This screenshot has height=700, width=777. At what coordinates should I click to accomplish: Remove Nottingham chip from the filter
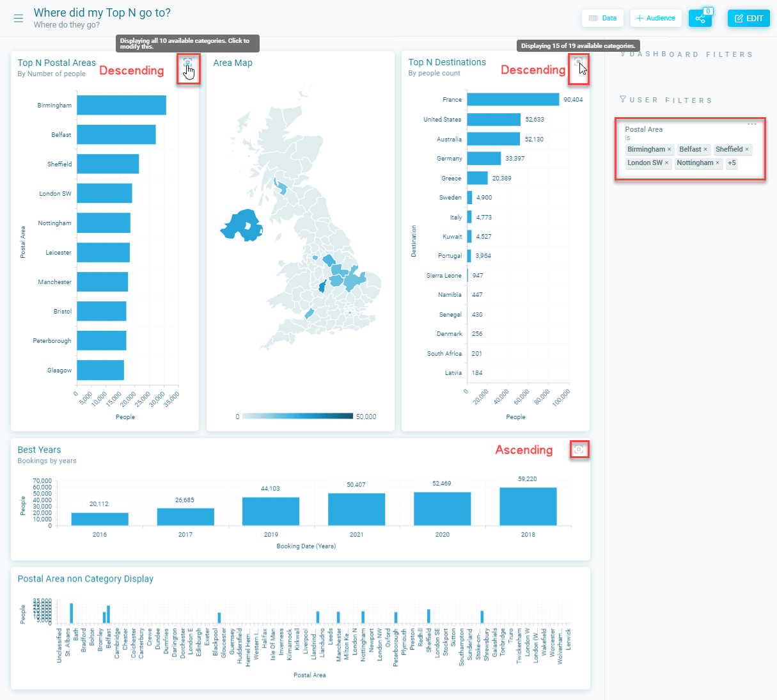tap(718, 163)
